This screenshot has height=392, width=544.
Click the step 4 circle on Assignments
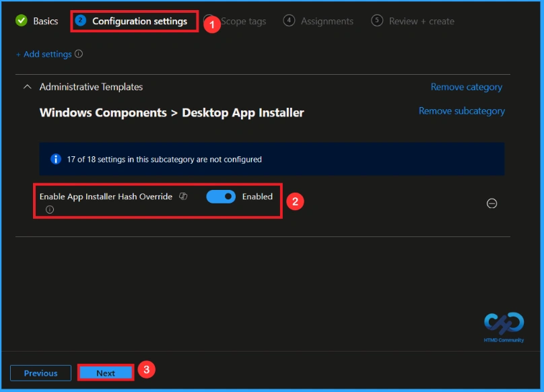pos(290,21)
